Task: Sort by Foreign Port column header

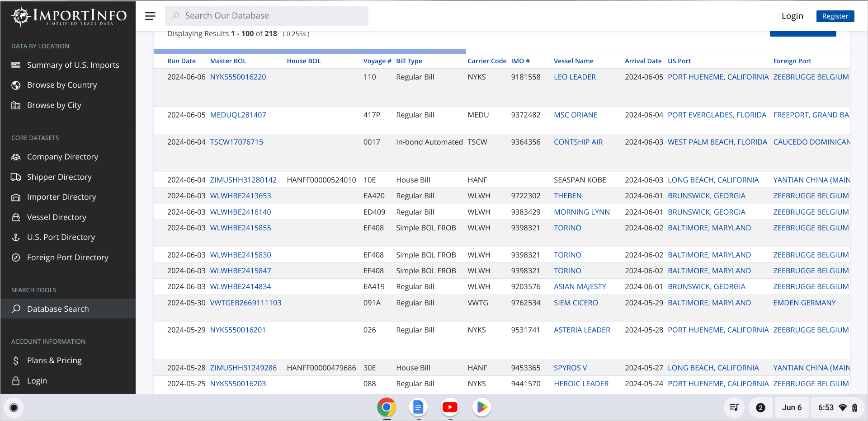Action: click(792, 61)
